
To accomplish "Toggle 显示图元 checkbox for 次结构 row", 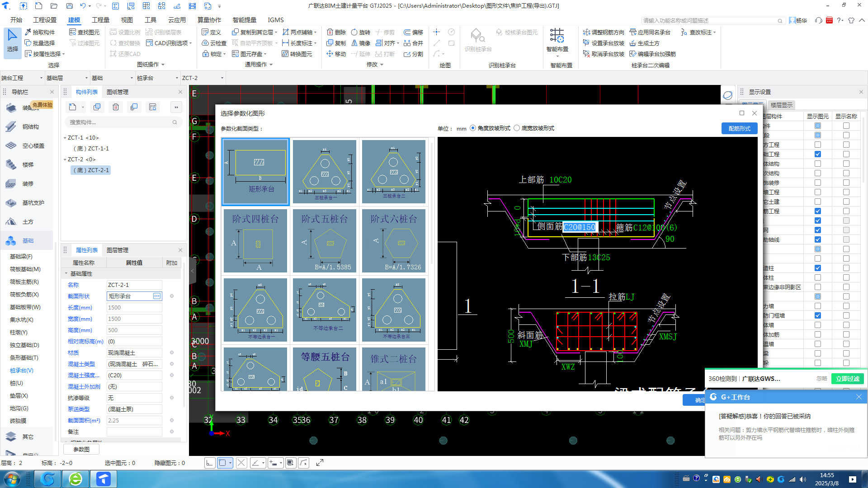I will pyautogui.click(x=817, y=173).
